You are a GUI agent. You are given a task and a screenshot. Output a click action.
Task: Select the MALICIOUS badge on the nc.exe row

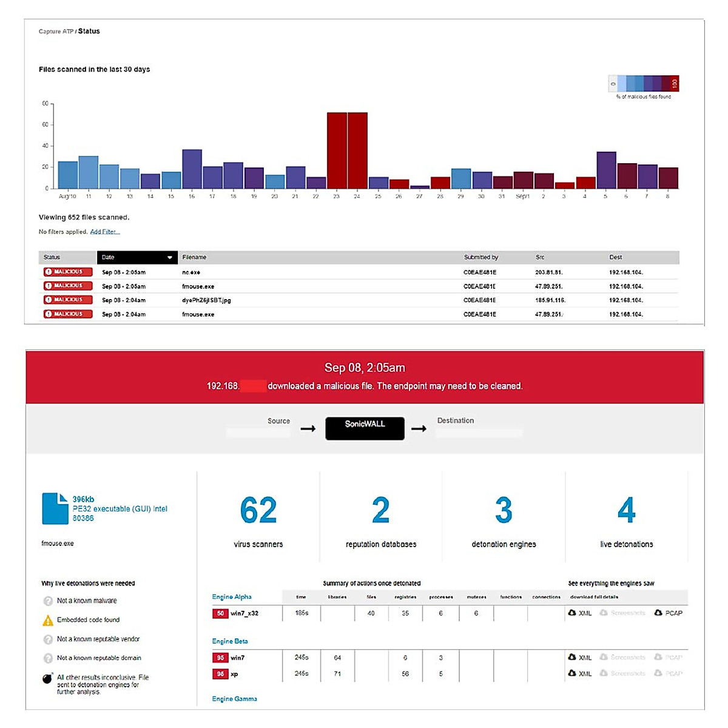click(x=67, y=272)
